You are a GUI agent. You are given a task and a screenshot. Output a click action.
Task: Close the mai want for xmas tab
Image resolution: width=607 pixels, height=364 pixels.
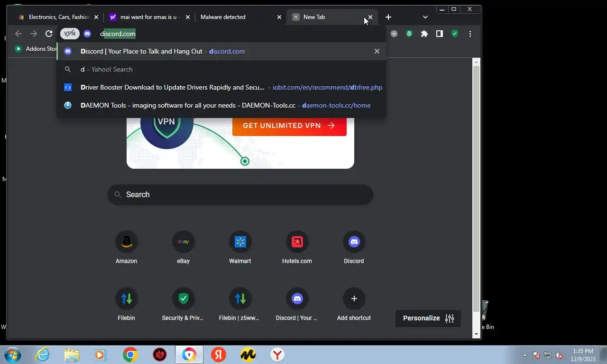click(x=187, y=17)
